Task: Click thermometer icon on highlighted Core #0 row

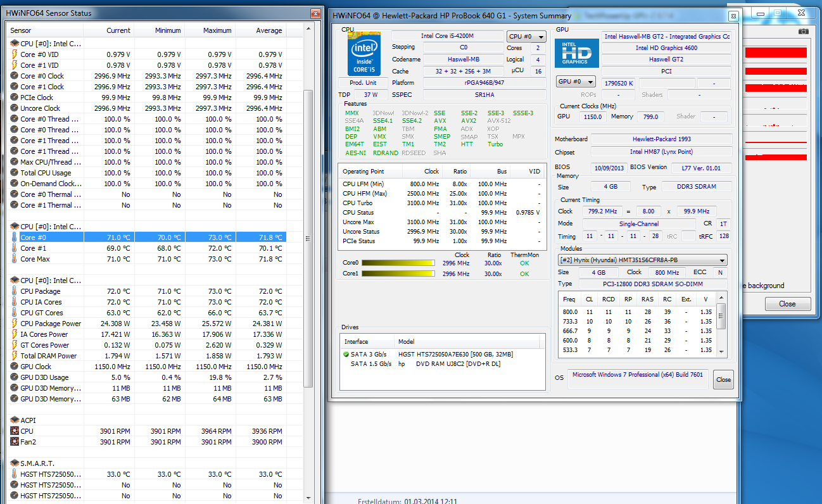Action: [15, 237]
